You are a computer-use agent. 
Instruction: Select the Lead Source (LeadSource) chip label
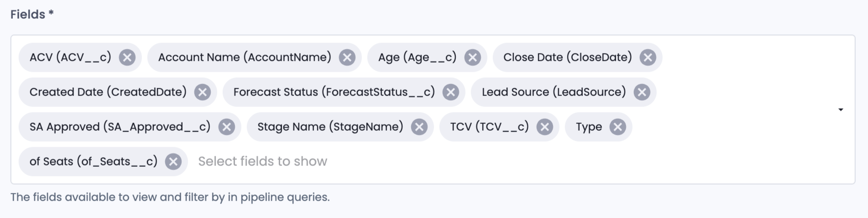[554, 92]
